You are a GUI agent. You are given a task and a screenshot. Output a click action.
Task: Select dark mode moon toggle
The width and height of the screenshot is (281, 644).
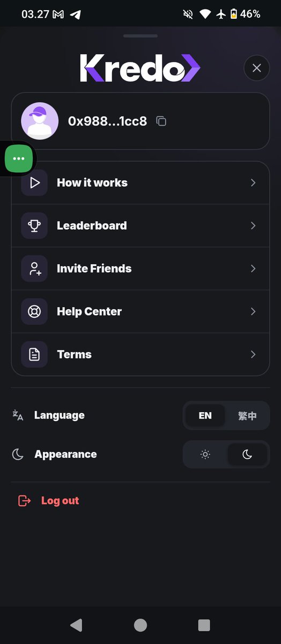247,455
